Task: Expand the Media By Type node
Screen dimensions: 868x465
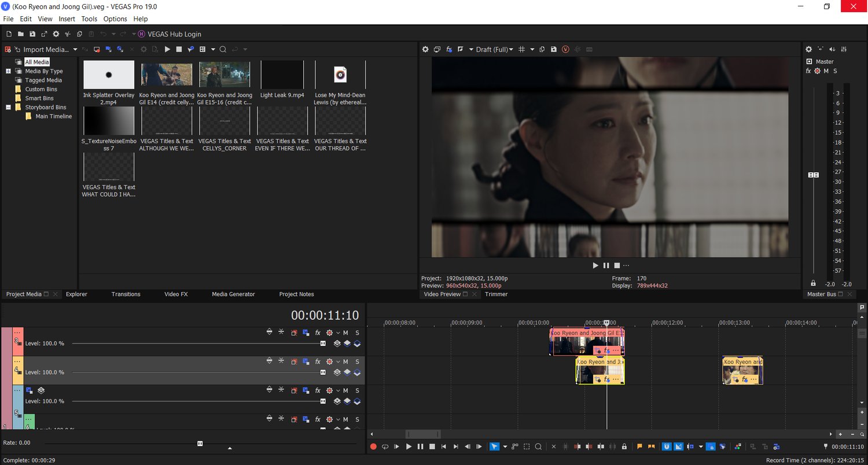Action: tap(9, 71)
